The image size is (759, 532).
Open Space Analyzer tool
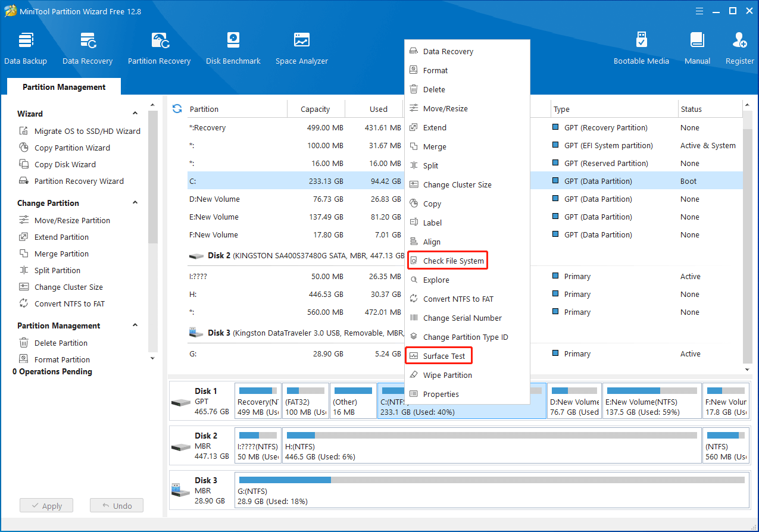click(x=302, y=49)
